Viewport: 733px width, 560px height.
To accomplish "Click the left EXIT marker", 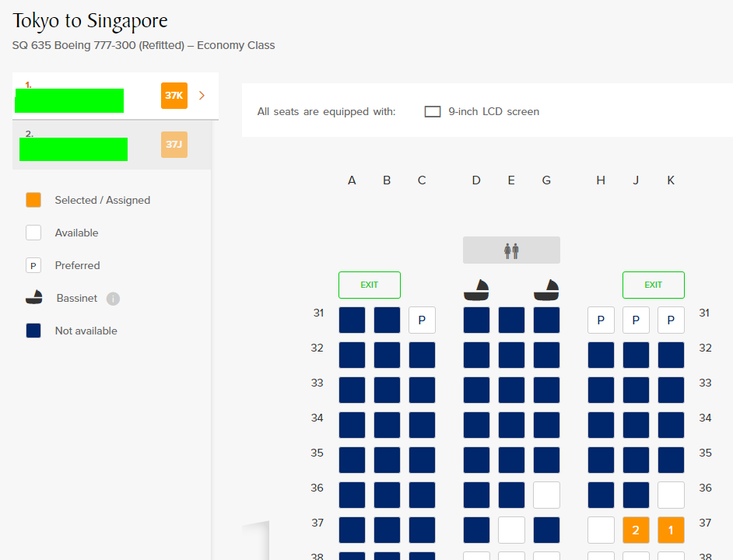I will click(370, 285).
